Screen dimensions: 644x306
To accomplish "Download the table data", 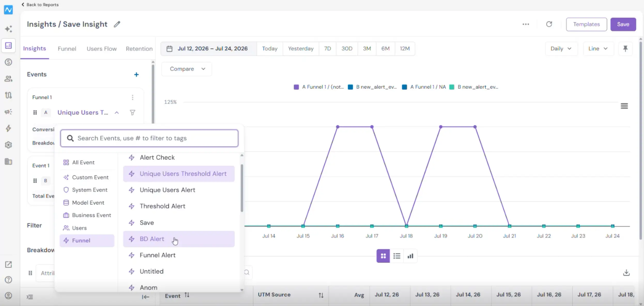I will coord(626,273).
